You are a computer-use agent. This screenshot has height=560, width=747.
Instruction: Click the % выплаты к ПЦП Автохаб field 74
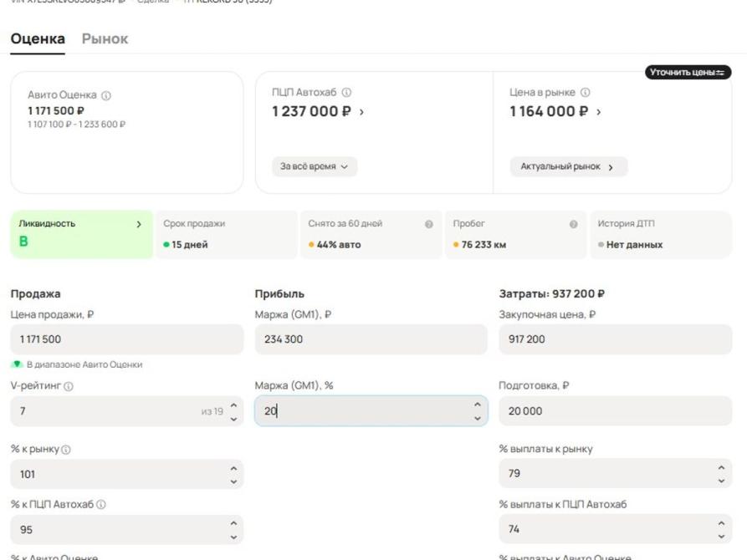tap(615, 529)
